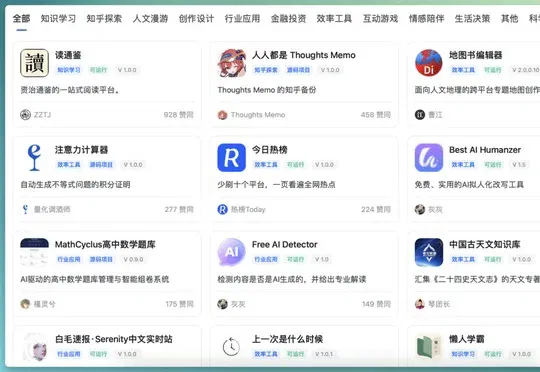Click author name 热榜Today
This screenshot has height=372, width=540.
[248, 209]
